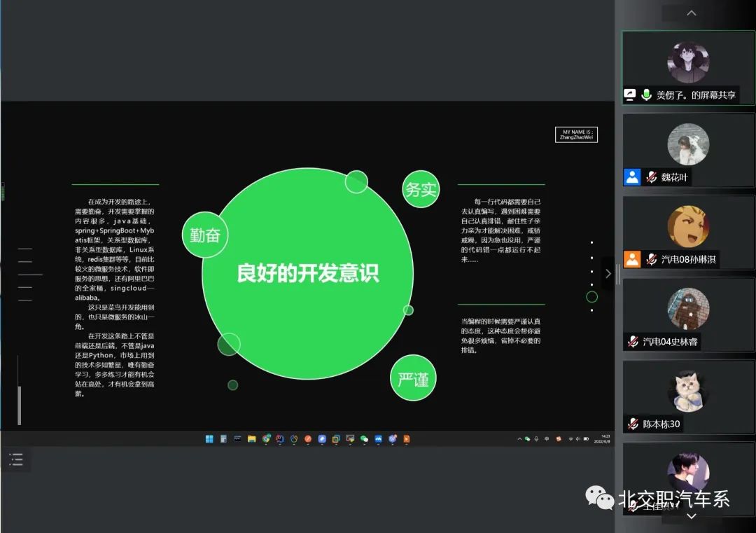This screenshot has width=756, height=533.
Task: Click the blue person icon beside 魏花叶
Action: (632, 177)
